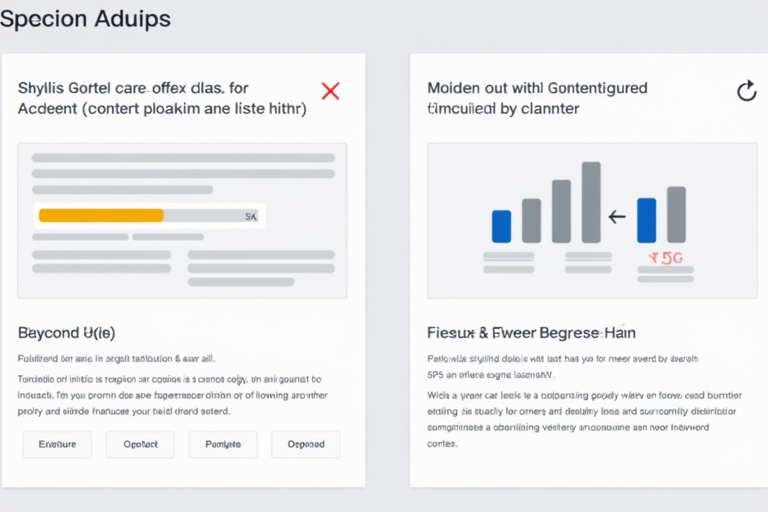Click the red X icon
Image resolution: width=768 pixels, height=512 pixels.
tap(330, 91)
